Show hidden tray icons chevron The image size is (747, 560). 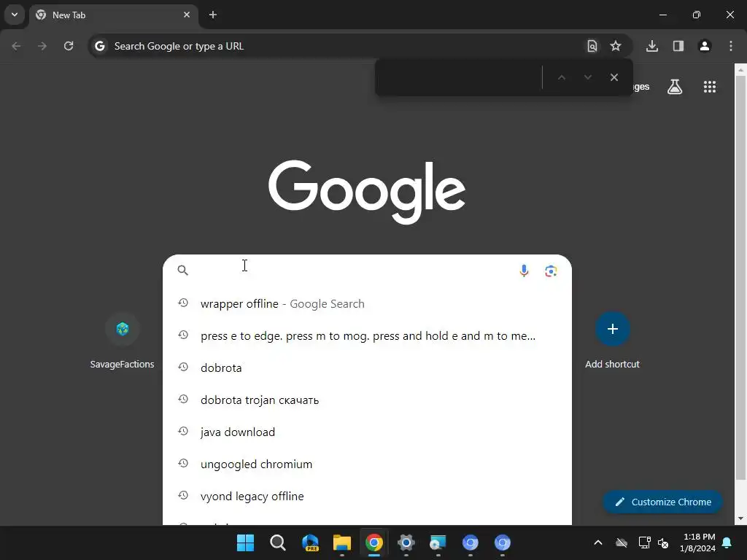[x=598, y=542]
